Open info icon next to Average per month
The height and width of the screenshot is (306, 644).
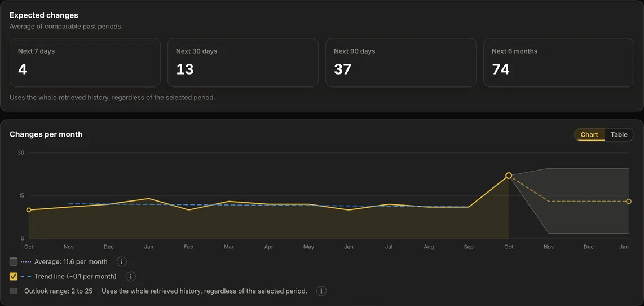tap(121, 261)
